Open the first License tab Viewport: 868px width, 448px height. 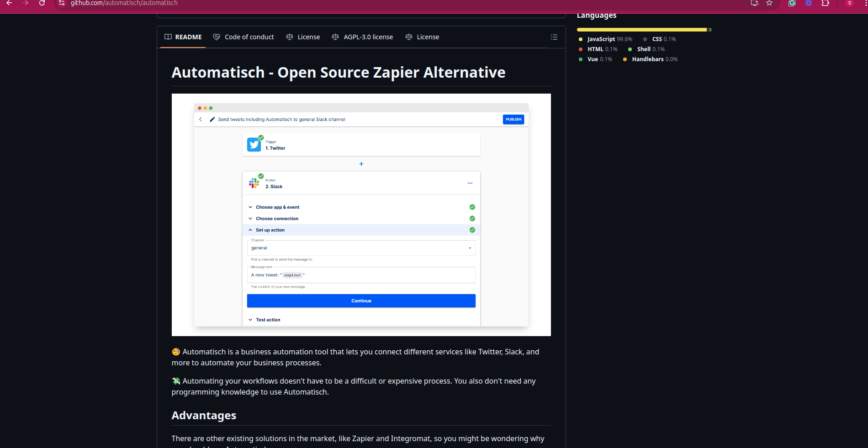(x=303, y=37)
